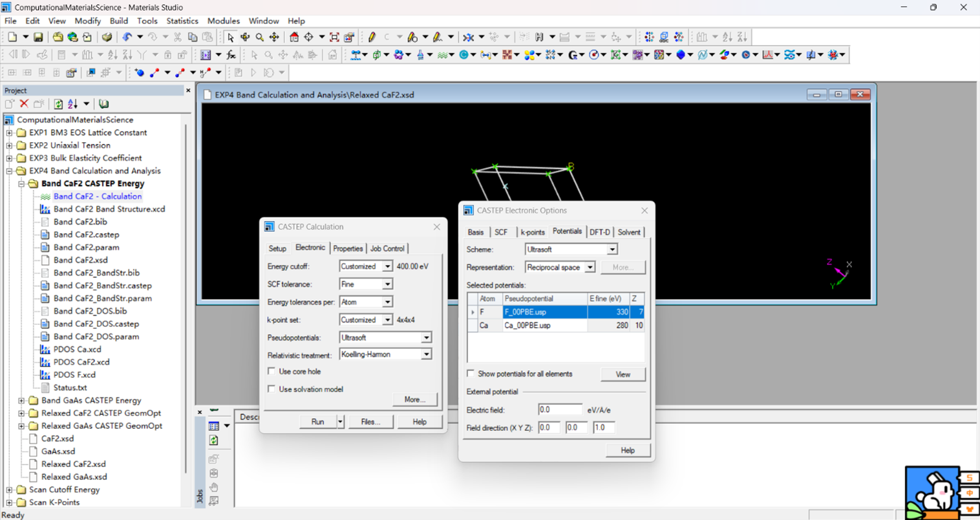The width and height of the screenshot is (980, 520).
Task: Open the k-point set dropdown
Action: coord(387,320)
